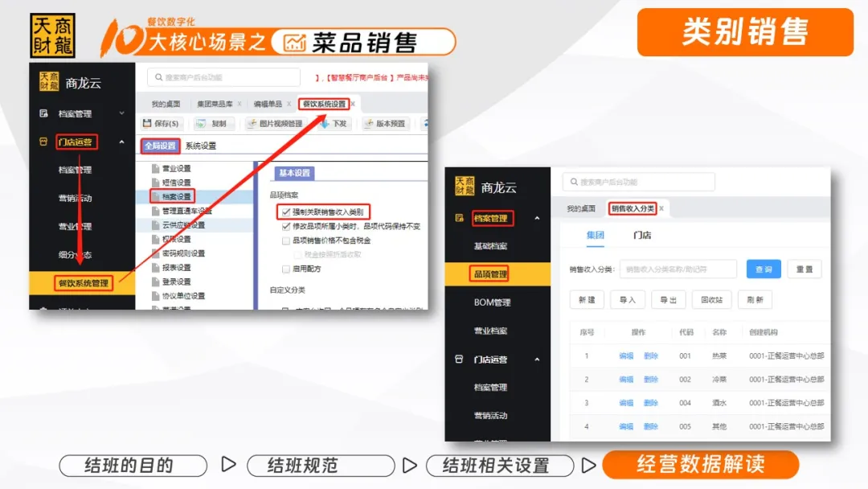Select the 餐饮系统设置 tab
The width and height of the screenshot is (868, 489).
[x=324, y=104]
